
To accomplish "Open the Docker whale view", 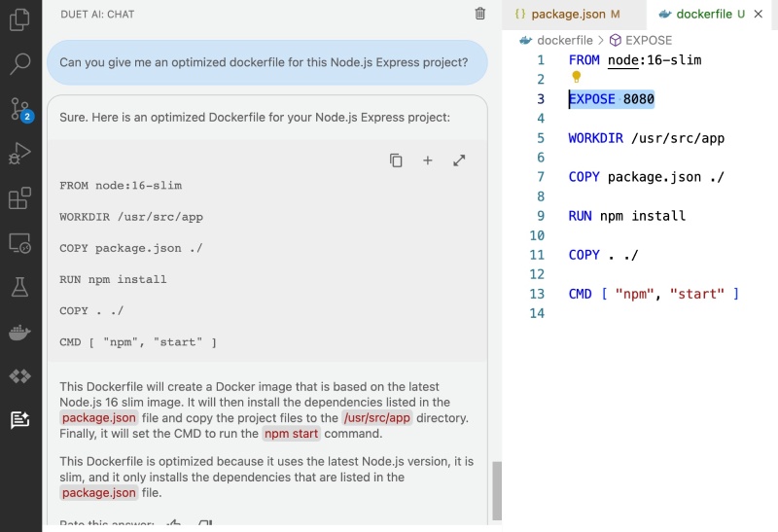I will click(x=19, y=332).
